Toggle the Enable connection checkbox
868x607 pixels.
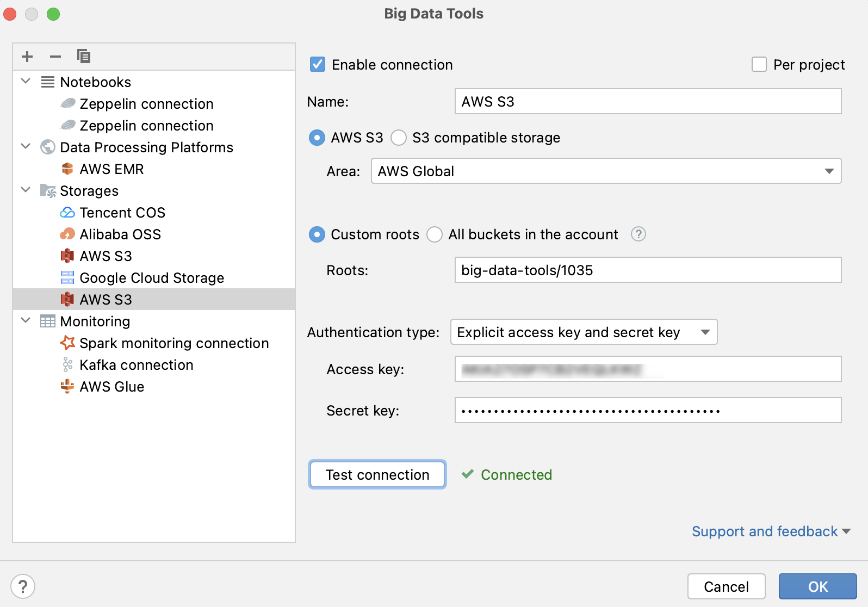click(x=318, y=65)
